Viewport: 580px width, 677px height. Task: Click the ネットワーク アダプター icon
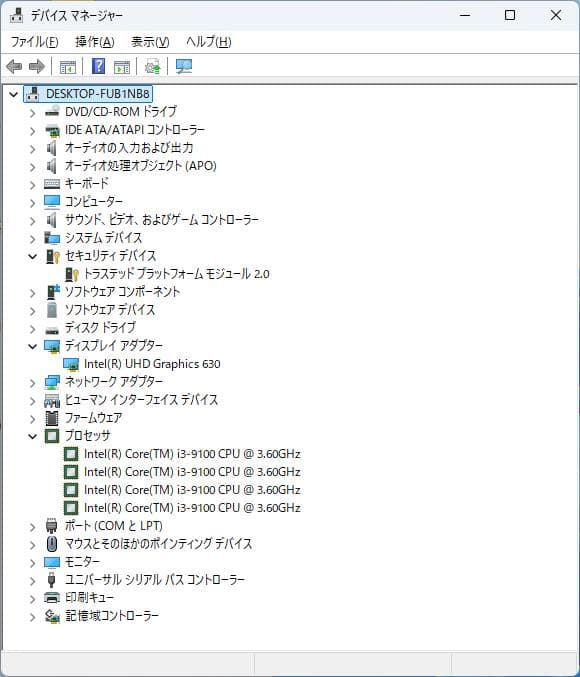click(52, 382)
